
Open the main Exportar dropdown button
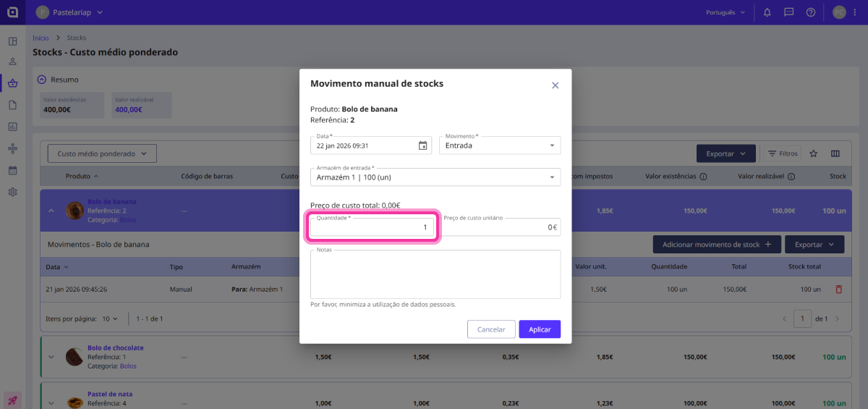click(726, 153)
